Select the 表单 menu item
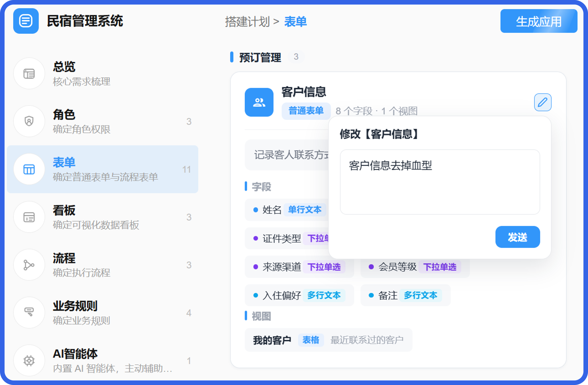 [x=103, y=169]
